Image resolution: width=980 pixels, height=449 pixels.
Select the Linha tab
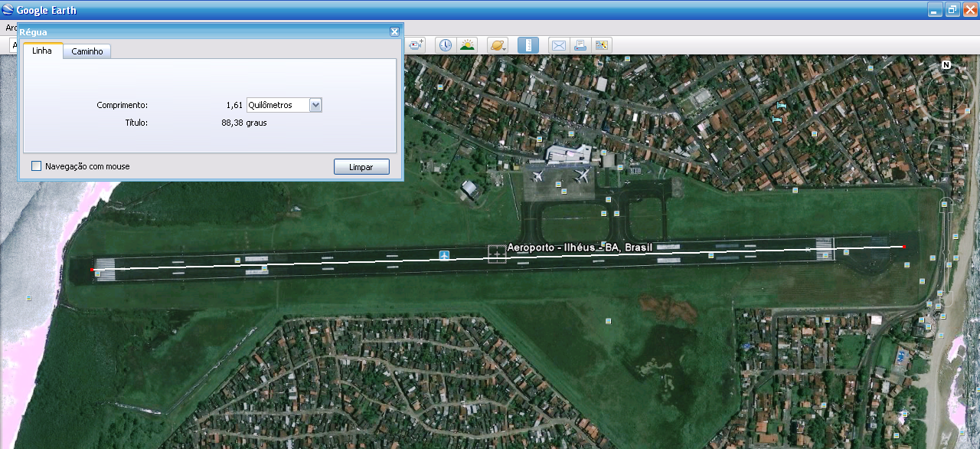click(43, 51)
